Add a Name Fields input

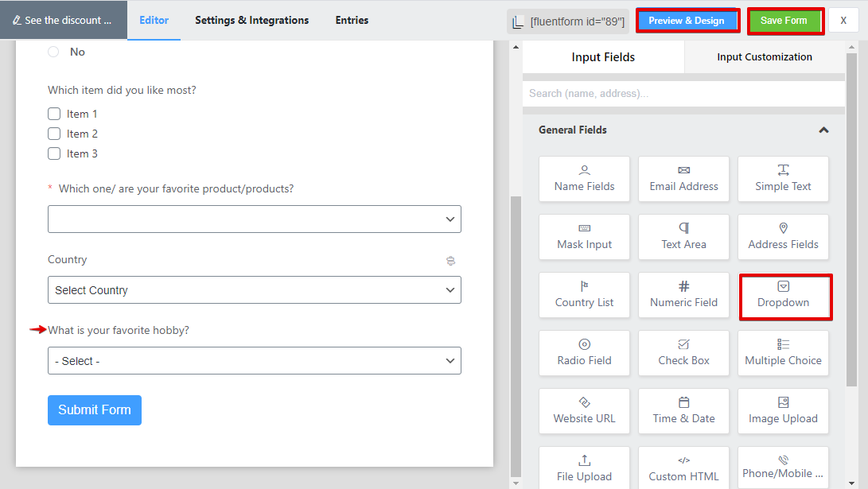pyautogui.click(x=584, y=178)
